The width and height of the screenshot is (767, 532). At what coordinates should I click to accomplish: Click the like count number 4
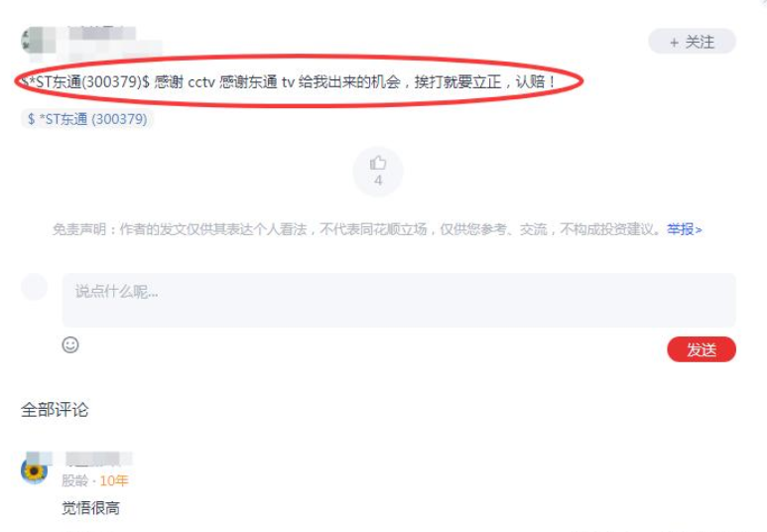click(x=378, y=181)
